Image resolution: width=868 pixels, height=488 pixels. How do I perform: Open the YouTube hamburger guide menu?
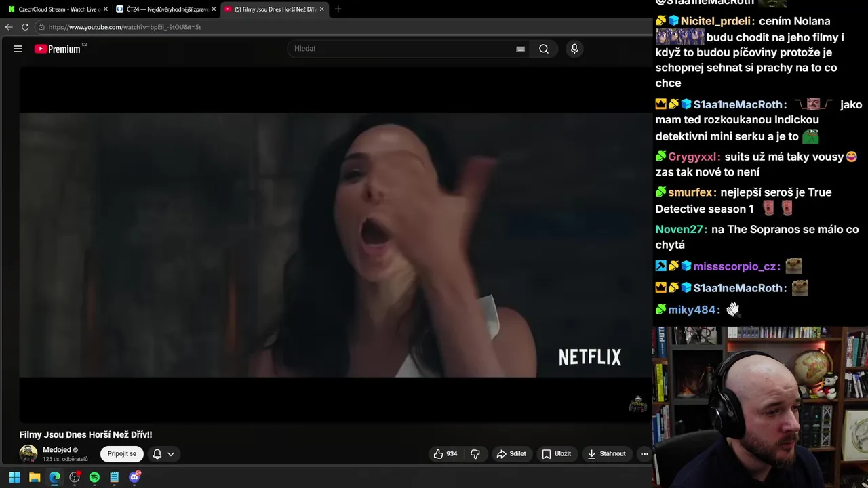[18, 49]
